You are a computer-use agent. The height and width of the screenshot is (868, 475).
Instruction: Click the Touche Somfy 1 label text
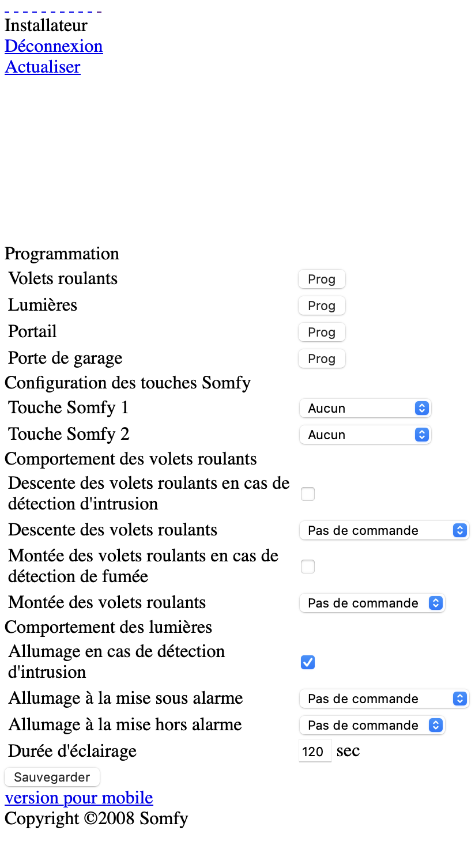tap(69, 407)
